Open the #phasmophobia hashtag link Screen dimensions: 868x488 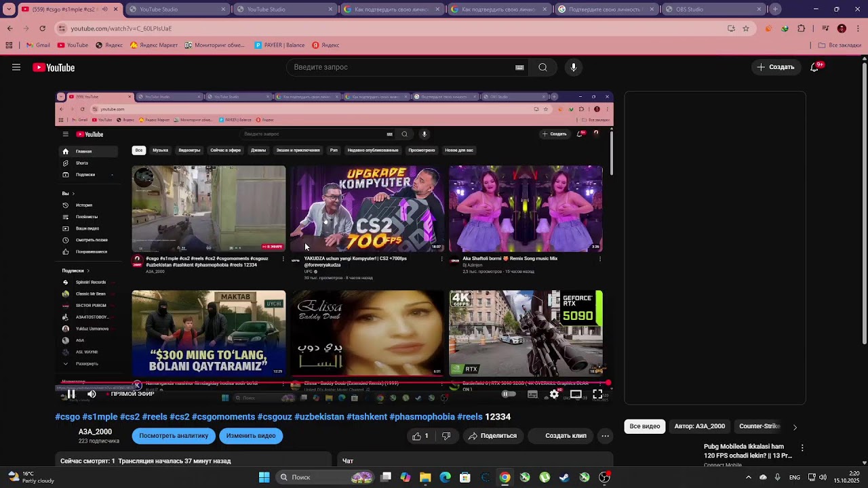pos(422,417)
